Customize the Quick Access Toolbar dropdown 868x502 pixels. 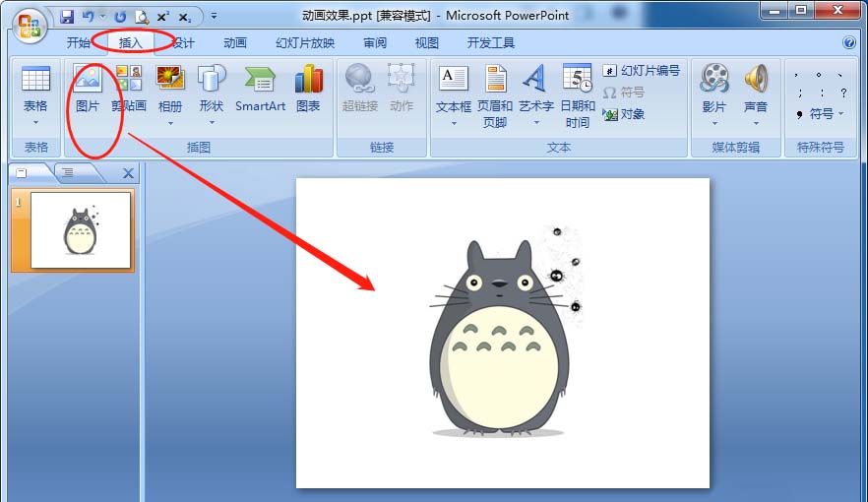(214, 16)
